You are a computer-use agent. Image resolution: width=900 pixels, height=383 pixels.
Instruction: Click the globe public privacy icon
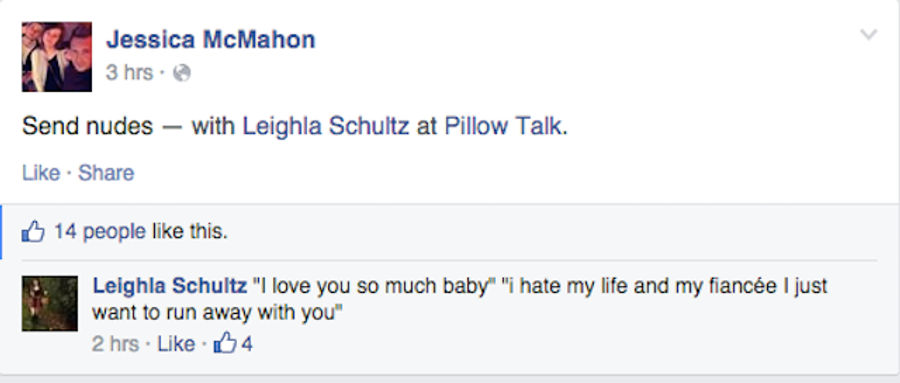[182, 73]
